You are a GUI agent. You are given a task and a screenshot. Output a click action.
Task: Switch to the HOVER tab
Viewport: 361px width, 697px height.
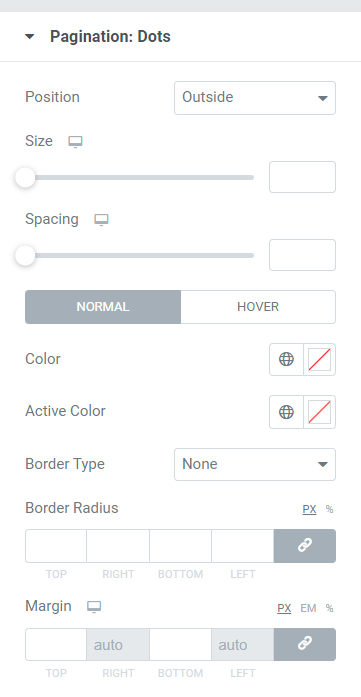coord(258,307)
